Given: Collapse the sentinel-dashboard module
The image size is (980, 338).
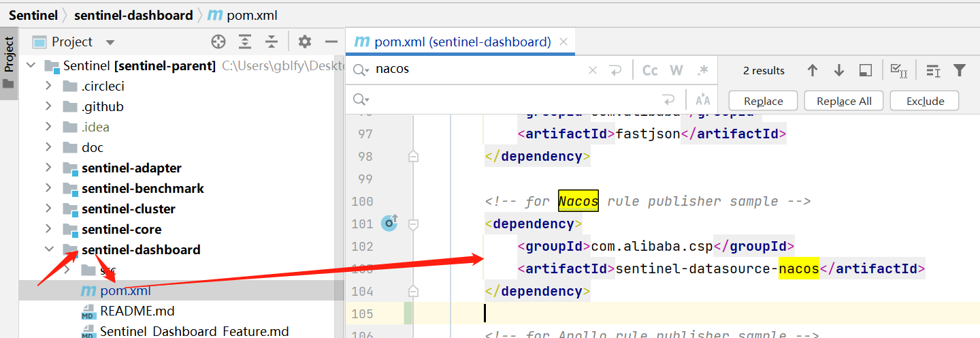Looking at the screenshot, I should [48, 249].
